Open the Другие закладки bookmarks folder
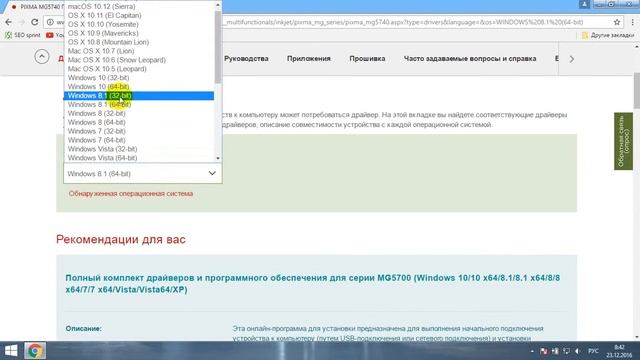 tap(608, 36)
